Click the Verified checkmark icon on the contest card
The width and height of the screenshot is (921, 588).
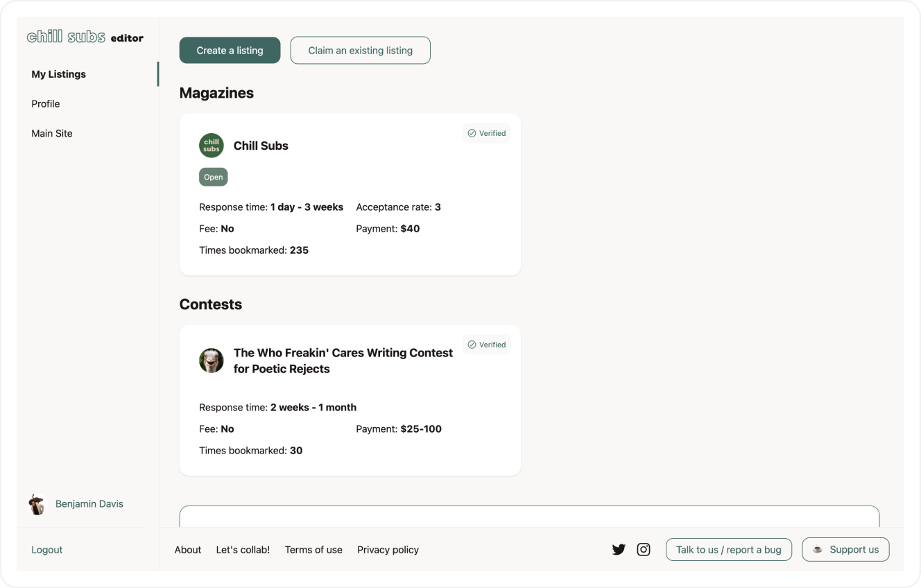click(472, 345)
